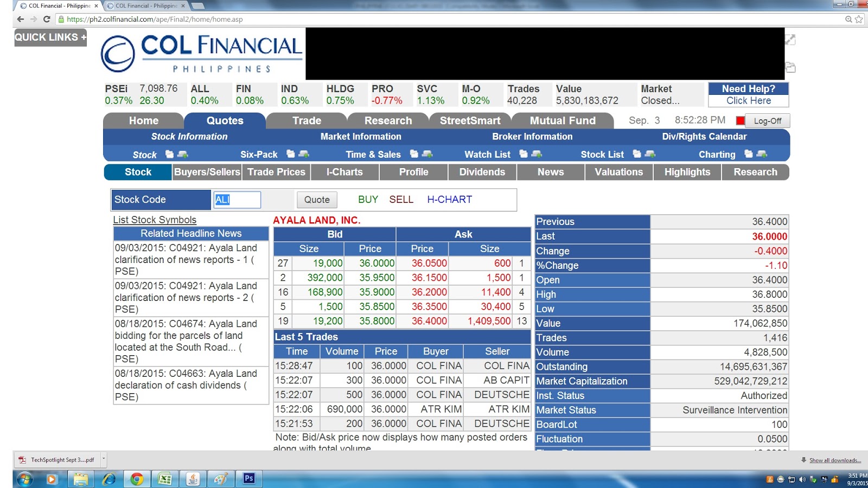Click Need Help? Click Here box
The image size is (868, 488).
tap(749, 95)
